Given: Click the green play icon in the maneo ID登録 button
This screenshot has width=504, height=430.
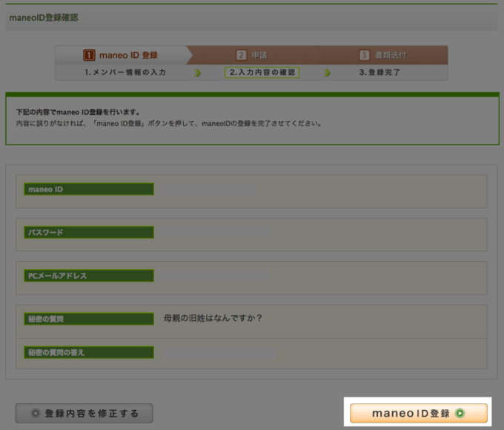Looking at the screenshot, I should (460, 413).
